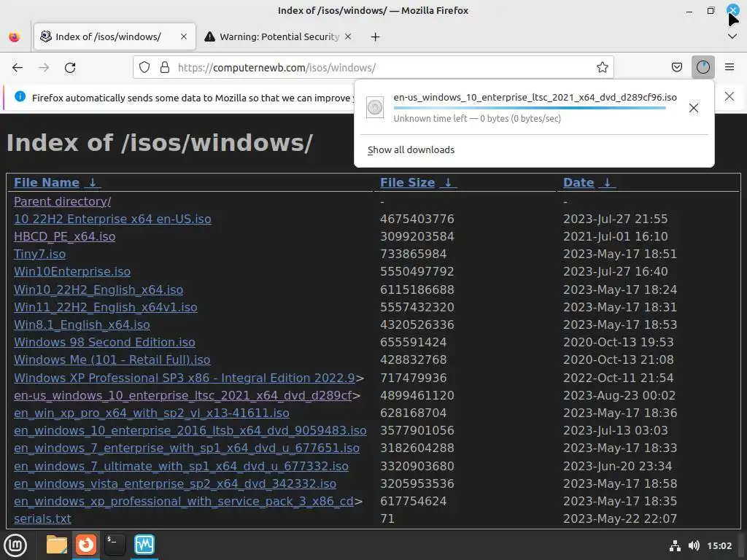Click file size 71 for serials.txt
Viewport: 747px width, 560px height.
[387, 518]
